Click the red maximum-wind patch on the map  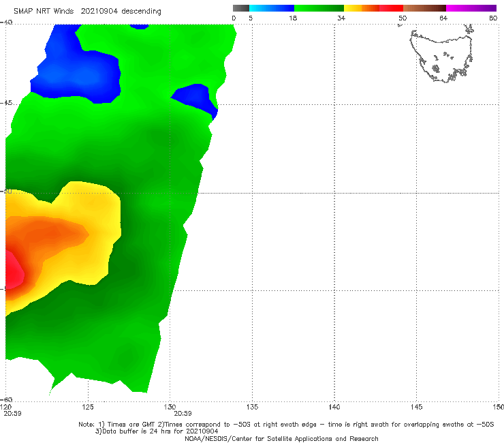14,271
